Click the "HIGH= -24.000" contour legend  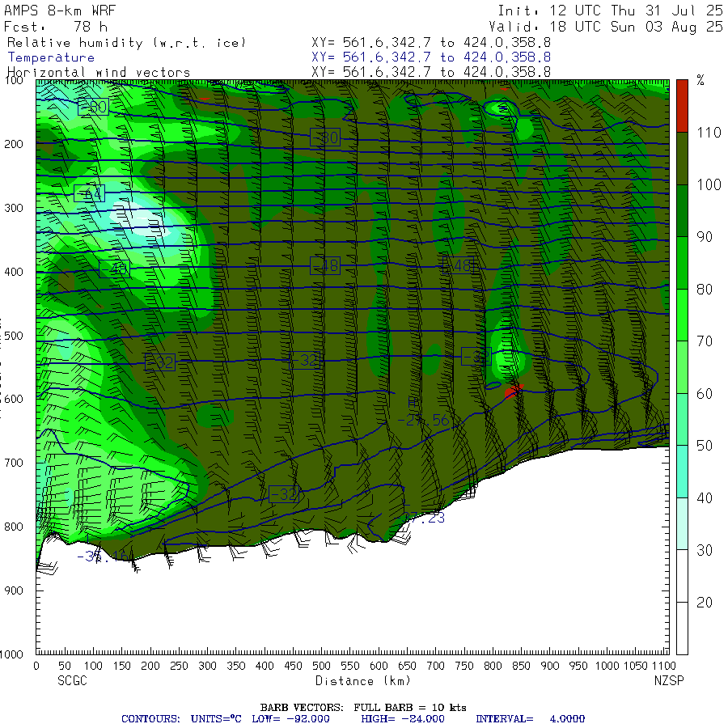coord(403,719)
